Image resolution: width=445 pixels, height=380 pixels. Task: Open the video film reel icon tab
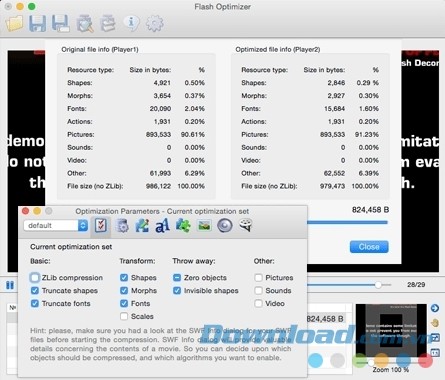(x=246, y=225)
